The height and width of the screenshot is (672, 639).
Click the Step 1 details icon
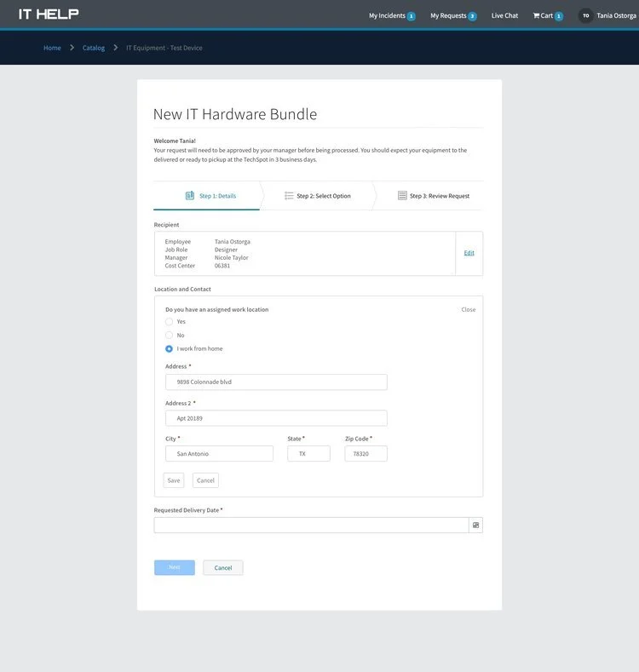click(189, 195)
